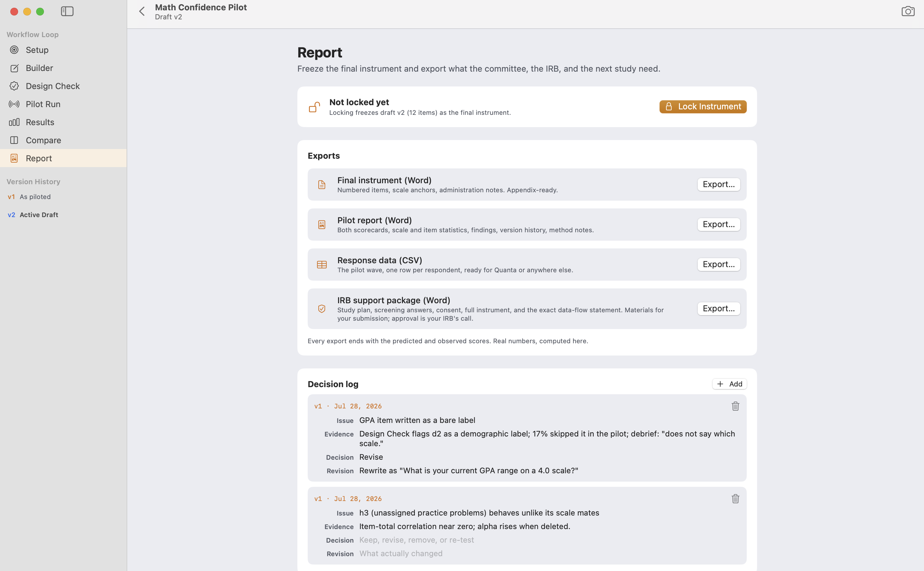Go to the Builder step
The height and width of the screenshot is (571, 924).
[x=64, y=68]
